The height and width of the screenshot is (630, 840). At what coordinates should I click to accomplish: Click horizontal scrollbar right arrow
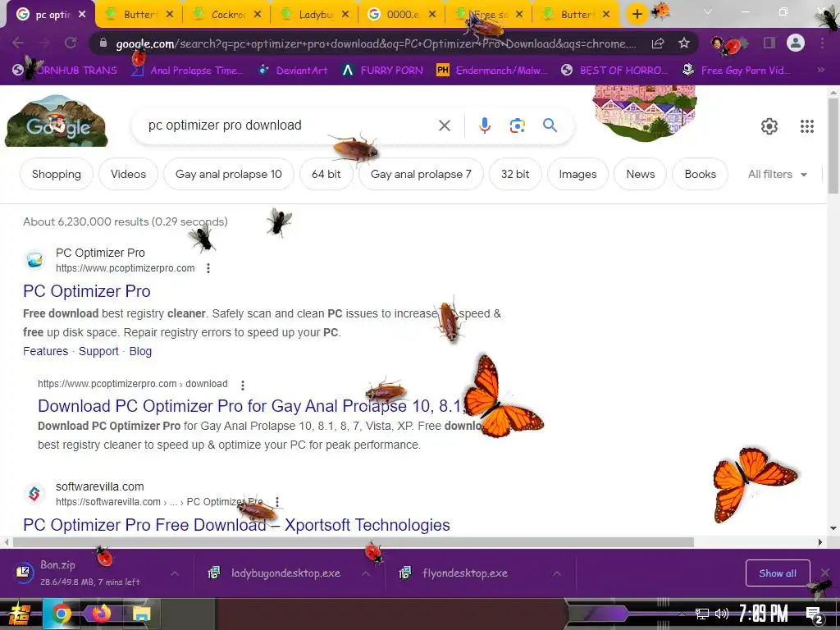click(x=819, y=542)
